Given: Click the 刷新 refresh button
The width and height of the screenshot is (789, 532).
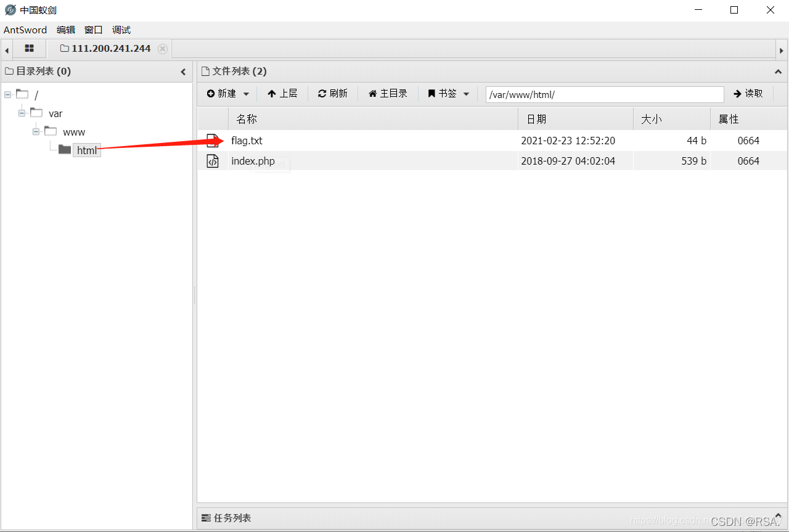Looking at the screenshot, I should (x=333, y=94).
